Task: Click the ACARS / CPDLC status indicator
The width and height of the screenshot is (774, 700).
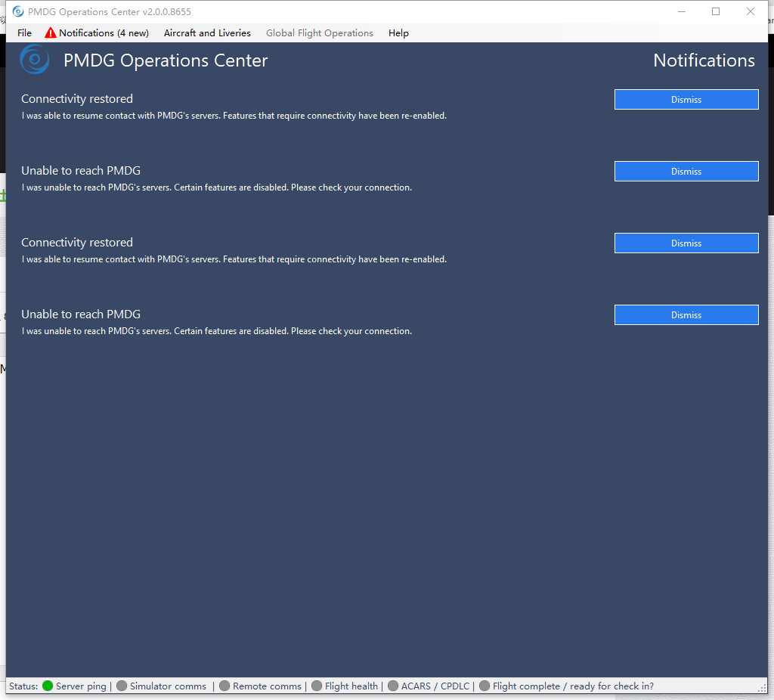Action: 392,686
